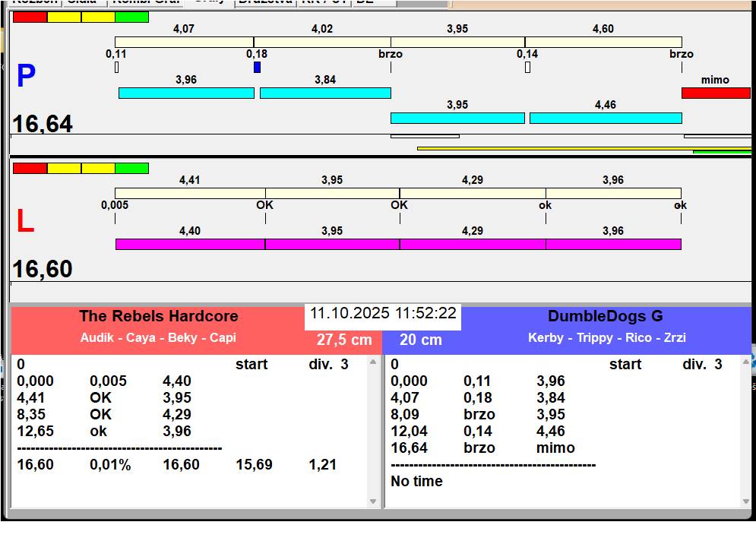Click the white marker below 0,11

(116, 68)
